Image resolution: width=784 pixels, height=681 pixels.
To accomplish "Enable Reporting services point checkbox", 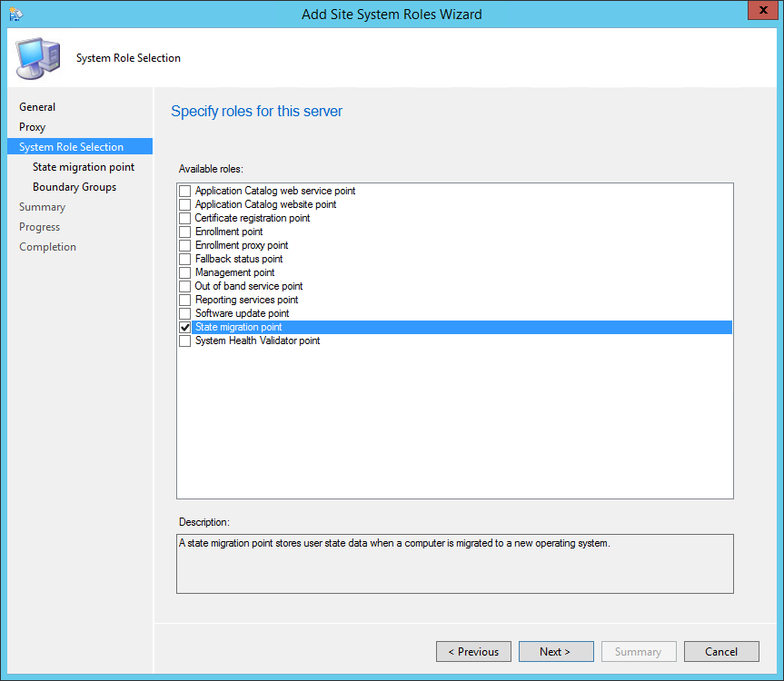I will pyautogui.click(x=185, y=300).
